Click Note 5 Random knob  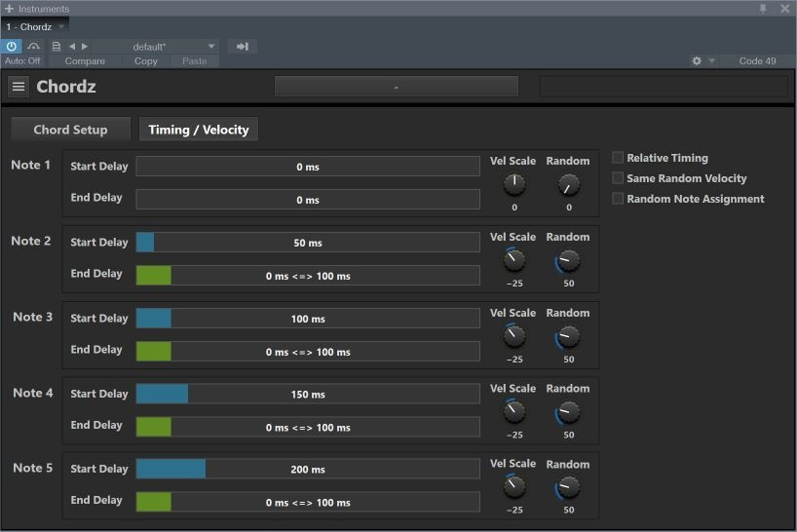coord(568,487)
